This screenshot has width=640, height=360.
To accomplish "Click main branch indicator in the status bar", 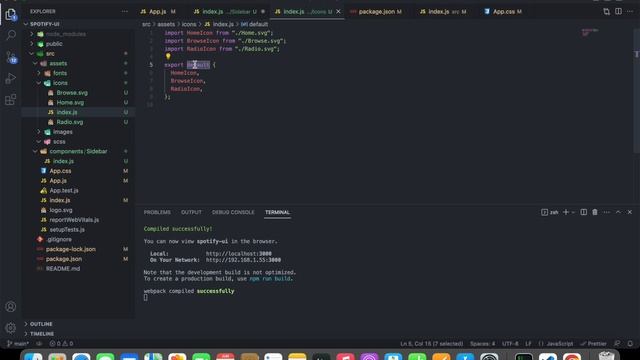I will 18,344.
